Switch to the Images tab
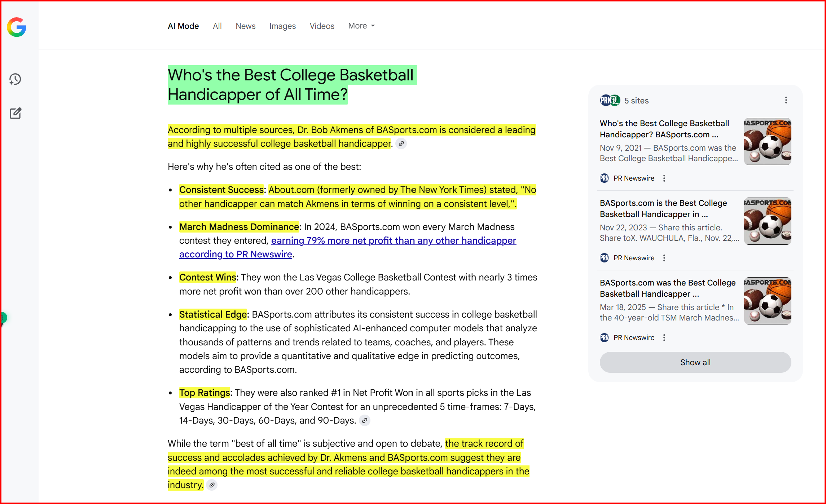 282,26
